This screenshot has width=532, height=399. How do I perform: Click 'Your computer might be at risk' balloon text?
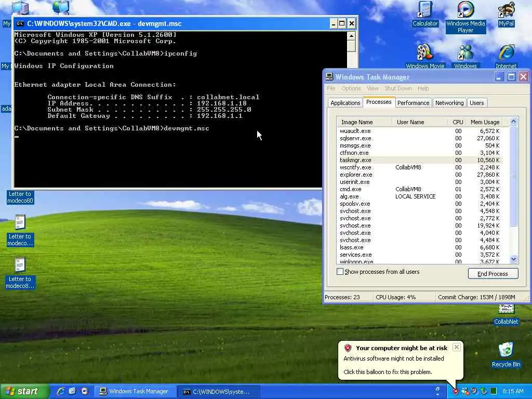[x=402, y=348]
